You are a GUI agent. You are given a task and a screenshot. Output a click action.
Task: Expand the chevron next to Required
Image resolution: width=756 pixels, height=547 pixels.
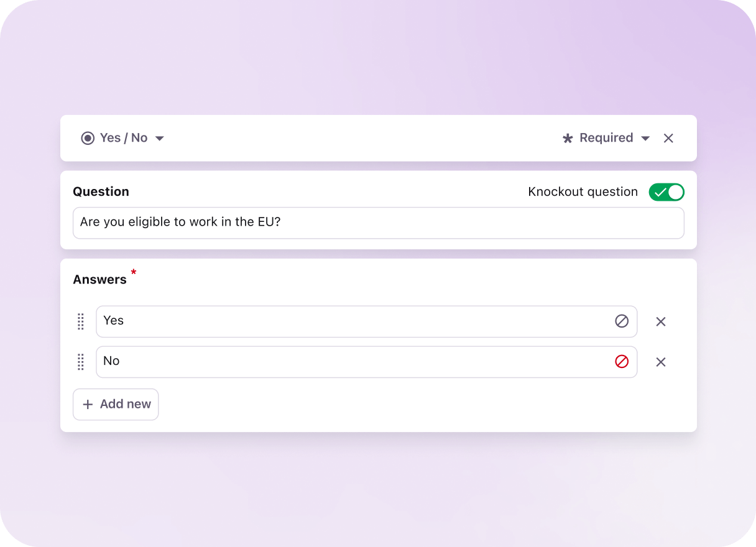(x=645, y=138)
